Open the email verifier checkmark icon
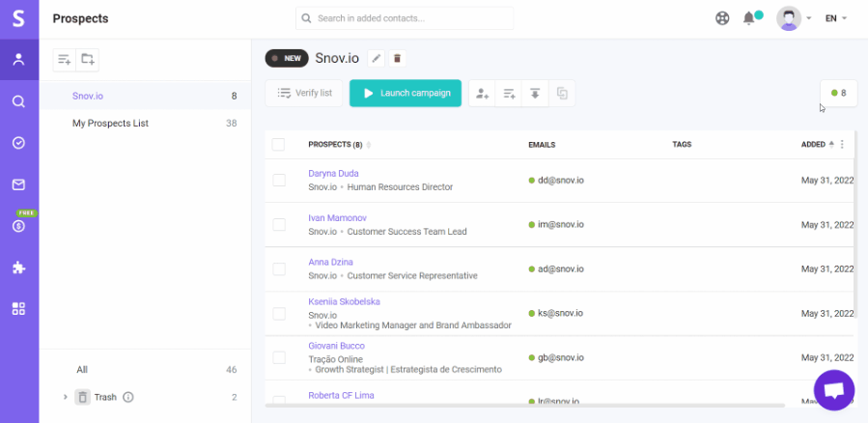The image size is (868, 423). pyautogui.click(x=18, y=143)
